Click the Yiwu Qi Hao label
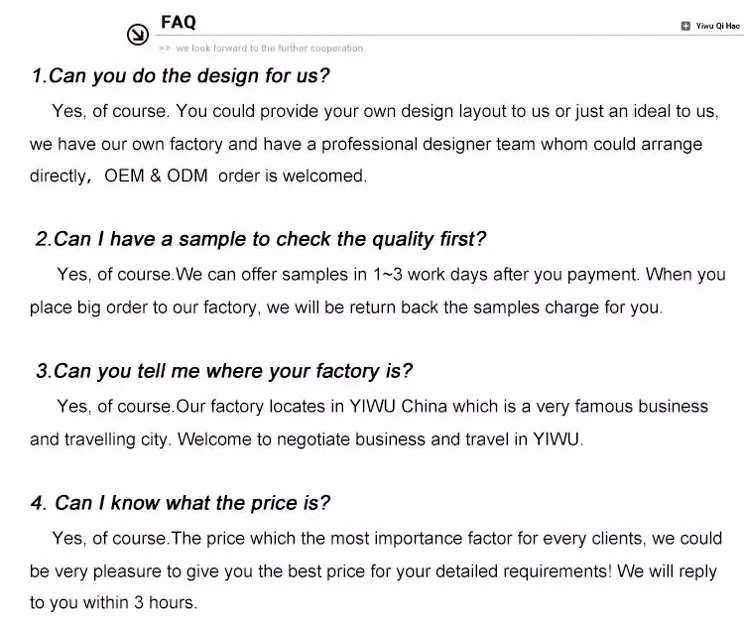The height and width of the screenshot is (633, 744). click(x=718, y=26)
